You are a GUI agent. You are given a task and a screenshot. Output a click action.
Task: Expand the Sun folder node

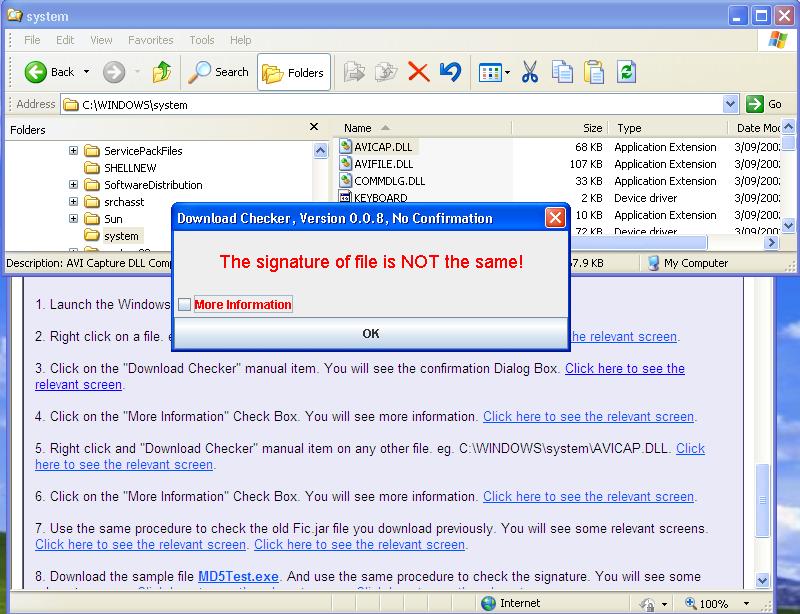(x=73, y=218)
